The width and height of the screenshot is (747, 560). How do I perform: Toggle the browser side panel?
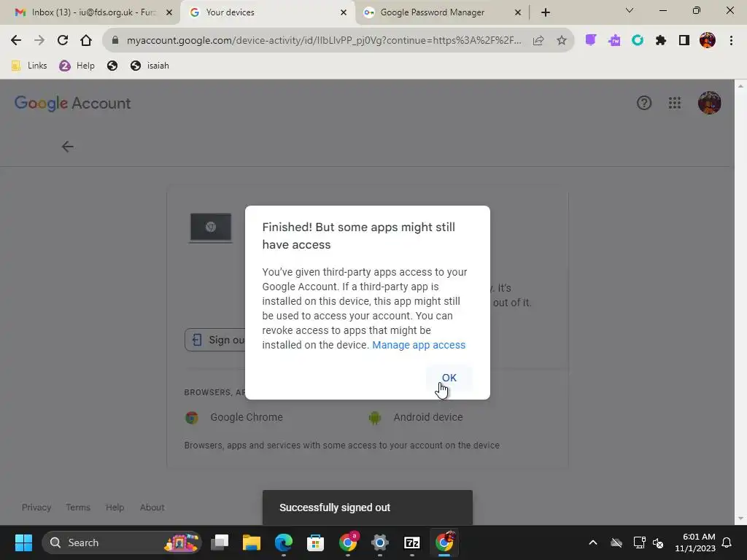point(684,41)
